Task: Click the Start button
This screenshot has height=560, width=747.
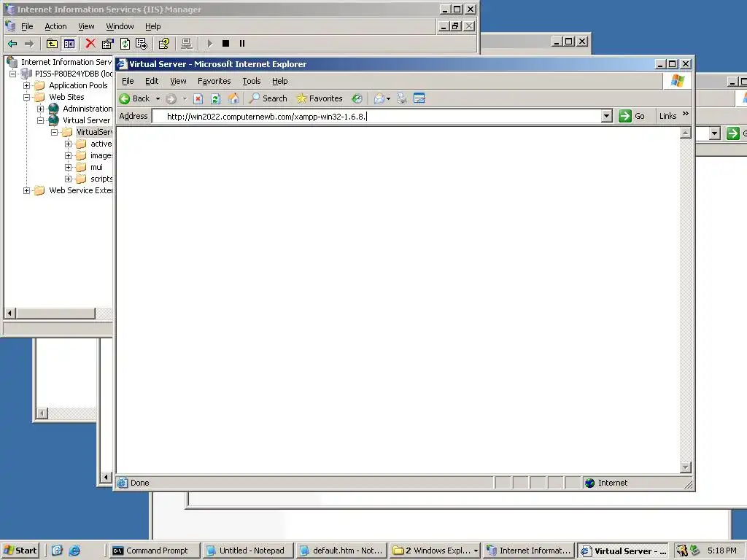Action: pos(20,551)
